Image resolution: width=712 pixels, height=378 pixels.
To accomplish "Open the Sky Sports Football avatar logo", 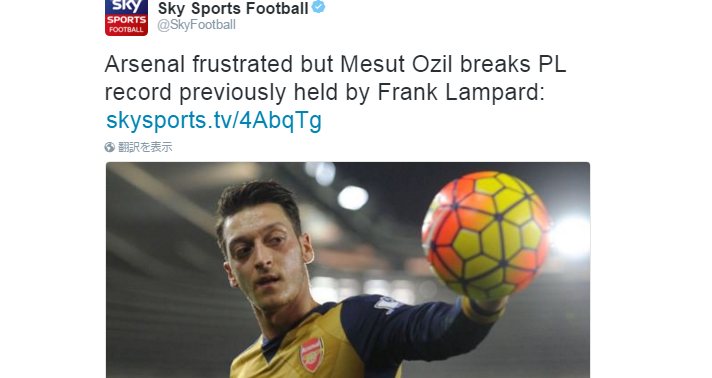I will pyautogui.click(x=126, y=18).
